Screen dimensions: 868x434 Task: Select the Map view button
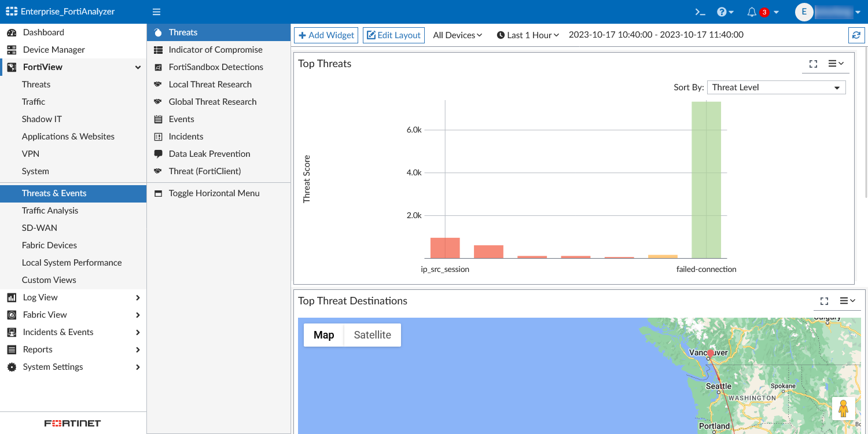click(324, 335)
